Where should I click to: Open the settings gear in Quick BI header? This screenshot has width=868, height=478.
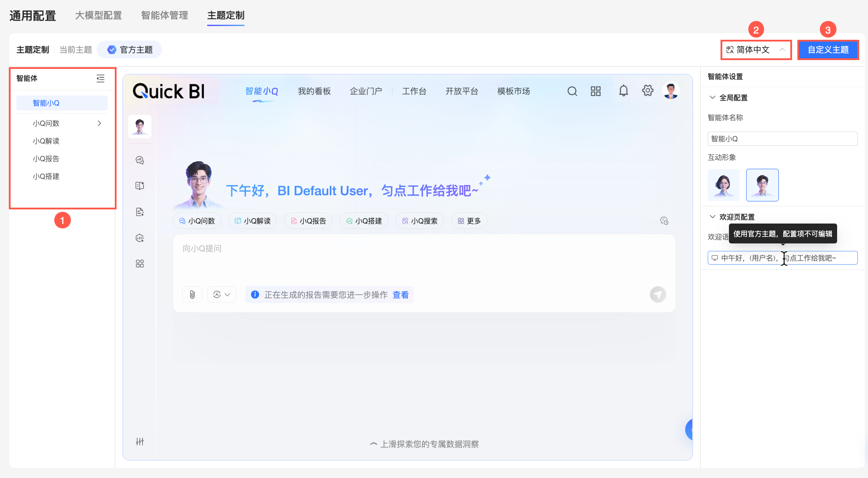click(648, 91)
